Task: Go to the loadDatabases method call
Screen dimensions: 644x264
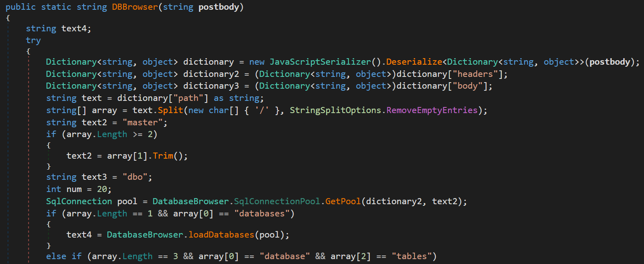Action: (221, 235)
